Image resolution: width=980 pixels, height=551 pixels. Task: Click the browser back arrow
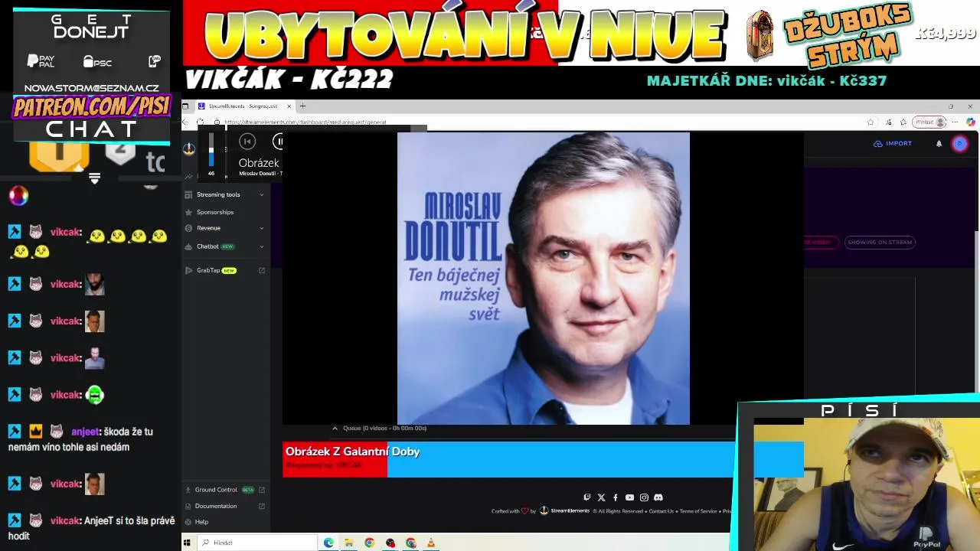[x=185, y=122]
